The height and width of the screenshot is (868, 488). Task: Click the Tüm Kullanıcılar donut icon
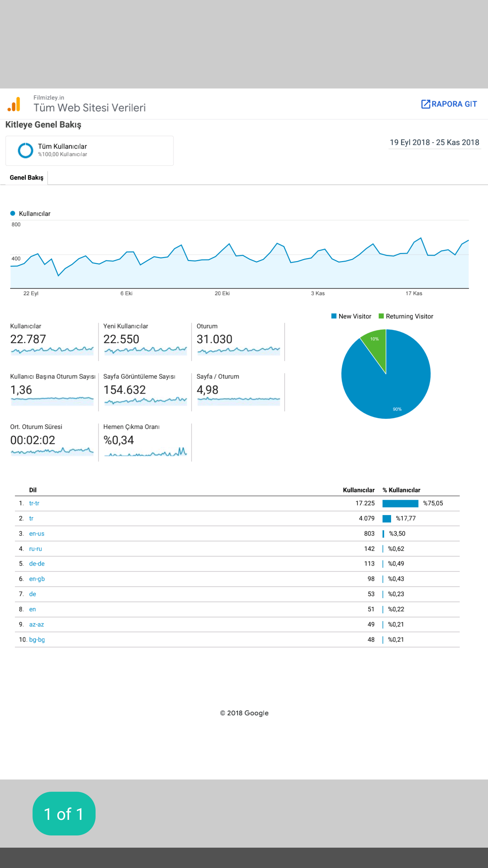25,150
